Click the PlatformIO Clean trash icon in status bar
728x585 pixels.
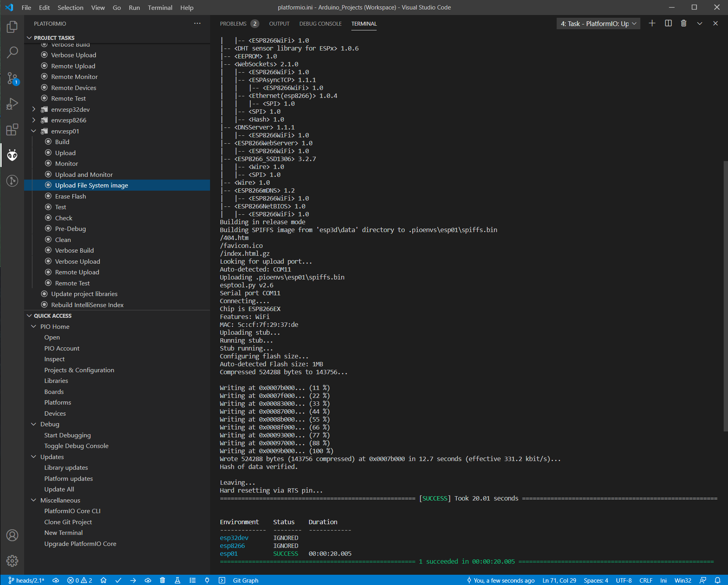tap(163, 580)
